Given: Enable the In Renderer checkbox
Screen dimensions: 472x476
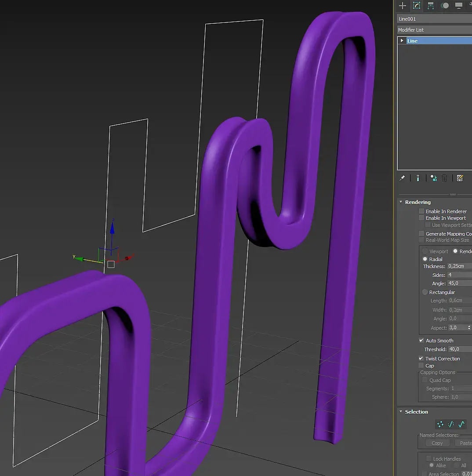Looking at the screenshot, I should click(421, 211).
